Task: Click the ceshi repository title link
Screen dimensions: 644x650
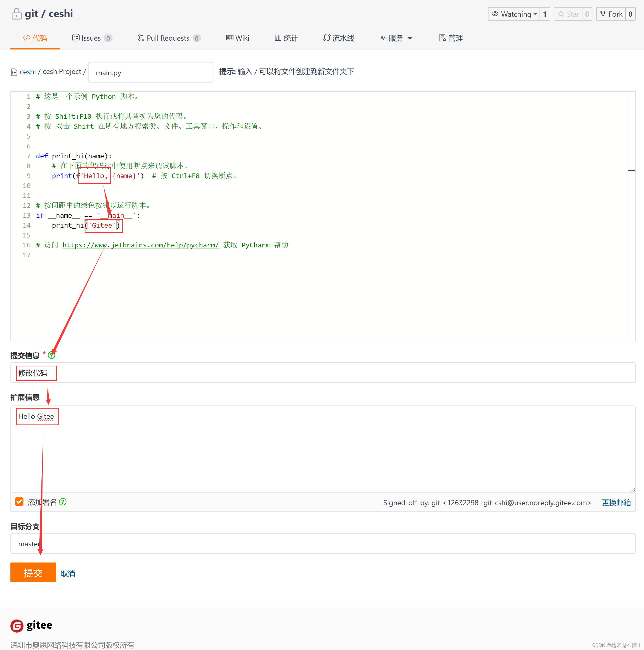Action: 61,14
